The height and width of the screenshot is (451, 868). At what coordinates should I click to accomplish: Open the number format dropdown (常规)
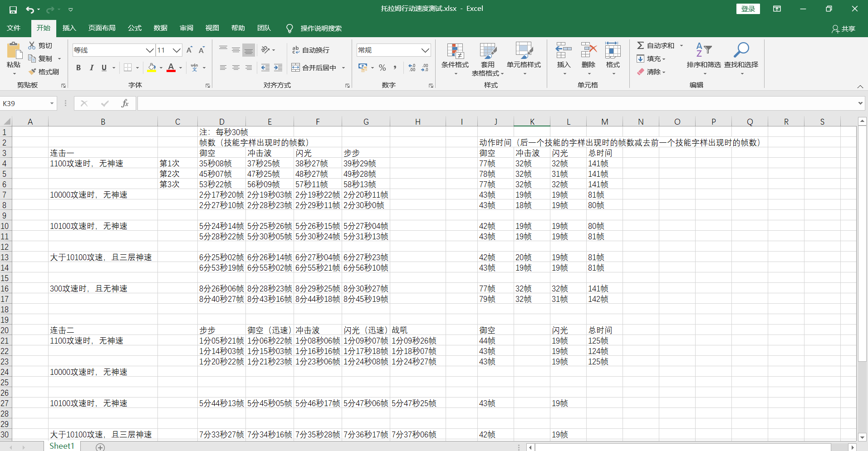tap(425, 50)
